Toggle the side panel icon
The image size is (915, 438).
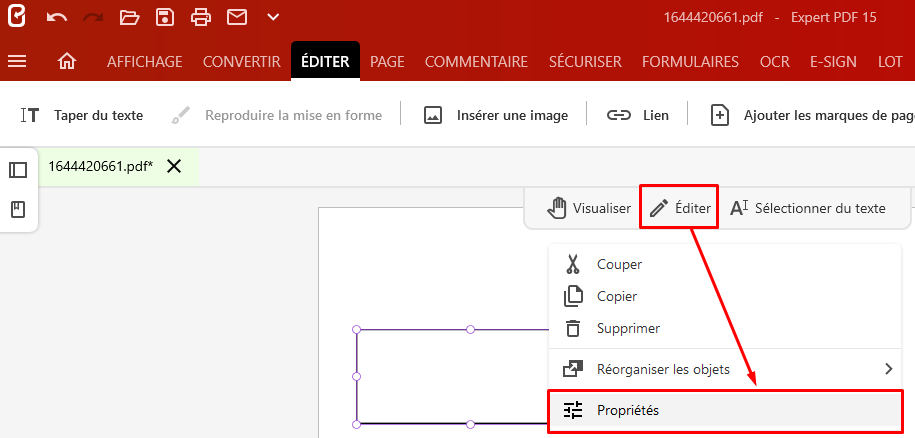coord(18,170)
